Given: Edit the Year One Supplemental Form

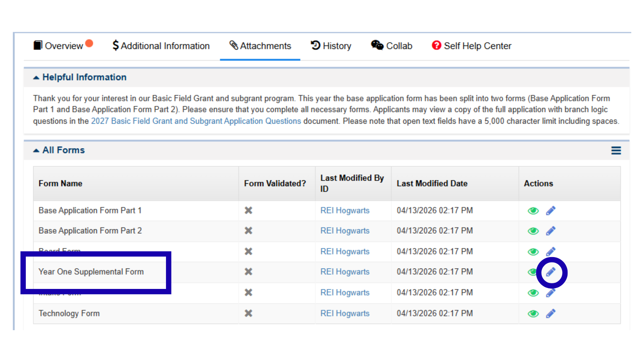Looking at the screenshot, I should 550,272.
